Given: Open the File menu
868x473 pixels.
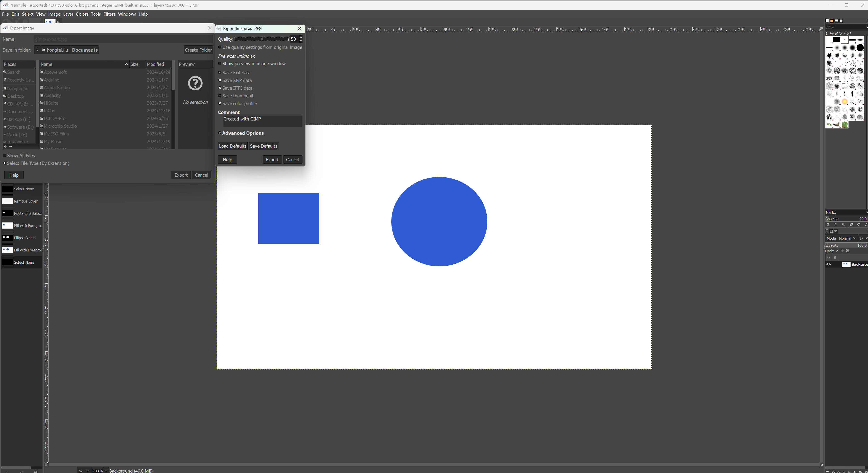Looking at the screenshot, I should pyautogui.click(x=5, y=14).
